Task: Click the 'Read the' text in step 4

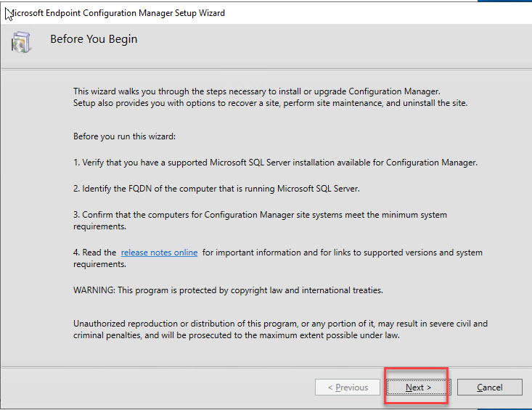Action: (95, 253)
